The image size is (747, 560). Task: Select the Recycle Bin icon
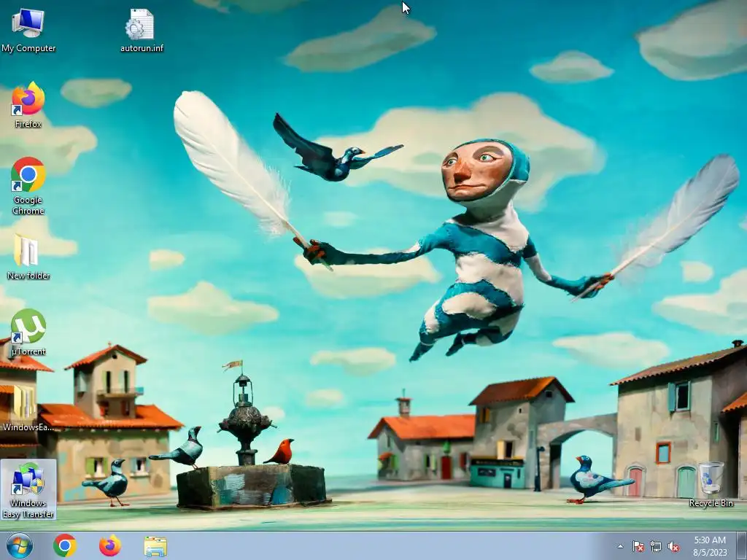(x=711, y=485)
